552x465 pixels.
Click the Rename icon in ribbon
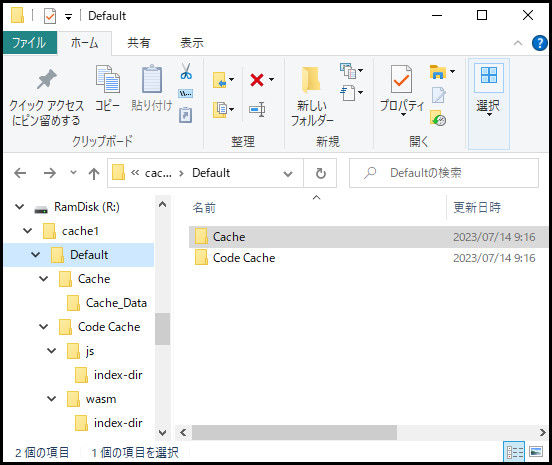(x=257, y=109)
